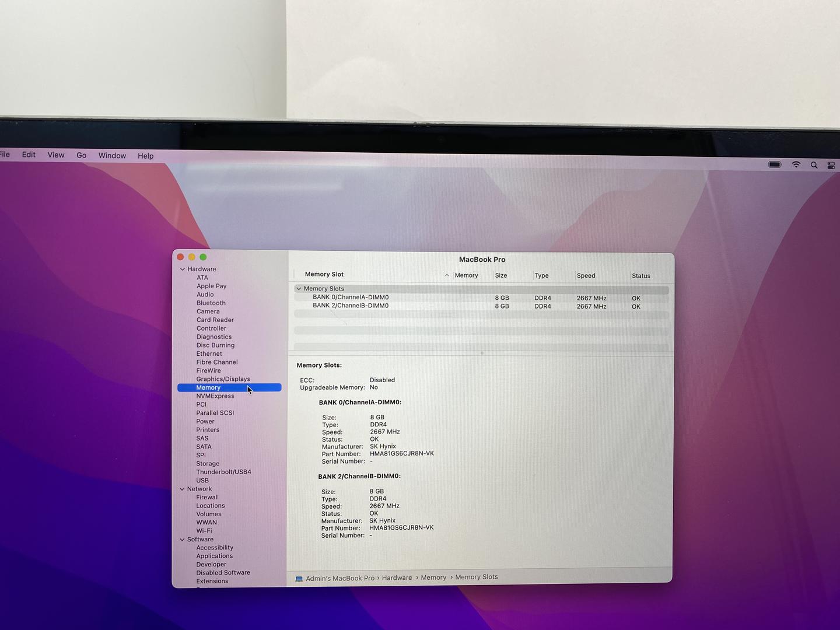
Task: Click the Wi-Fi status icon
Action: tap(796, 164)
